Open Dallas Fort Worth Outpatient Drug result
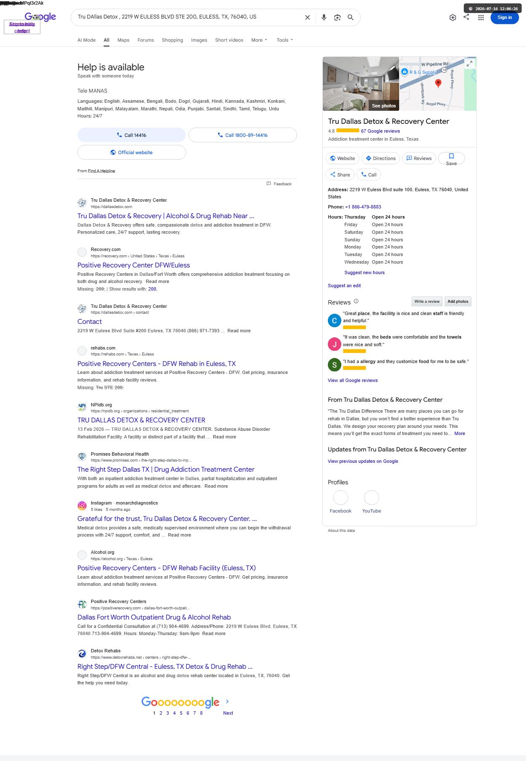This screenshot has width=532, height=761. click(x=154, y=617)
